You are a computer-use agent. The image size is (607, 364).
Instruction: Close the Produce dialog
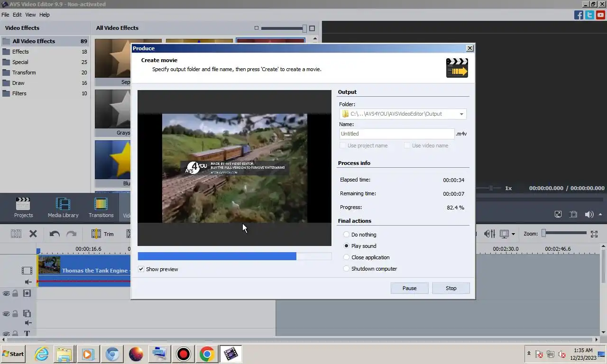(x=469, y=48)
